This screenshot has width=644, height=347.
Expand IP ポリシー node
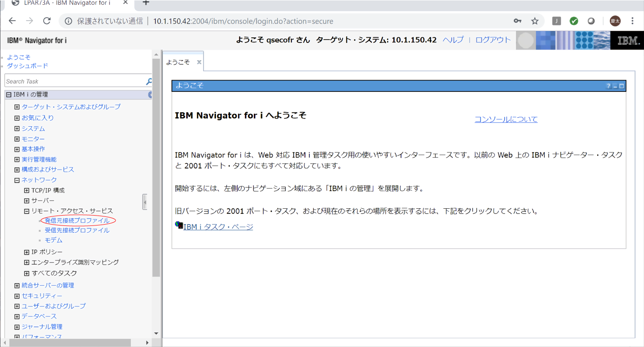(x=27, y=252)
